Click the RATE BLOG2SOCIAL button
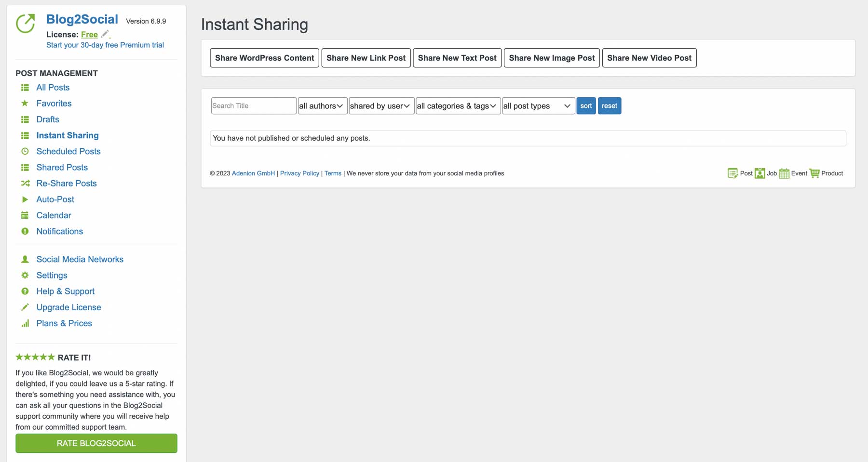Screen dimensions: 868x462 96,443
